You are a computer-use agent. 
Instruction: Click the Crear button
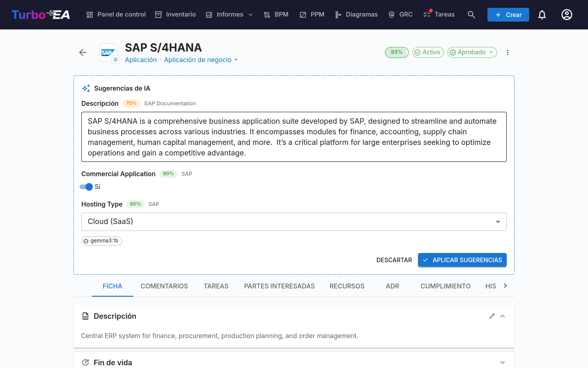(508, 14)
